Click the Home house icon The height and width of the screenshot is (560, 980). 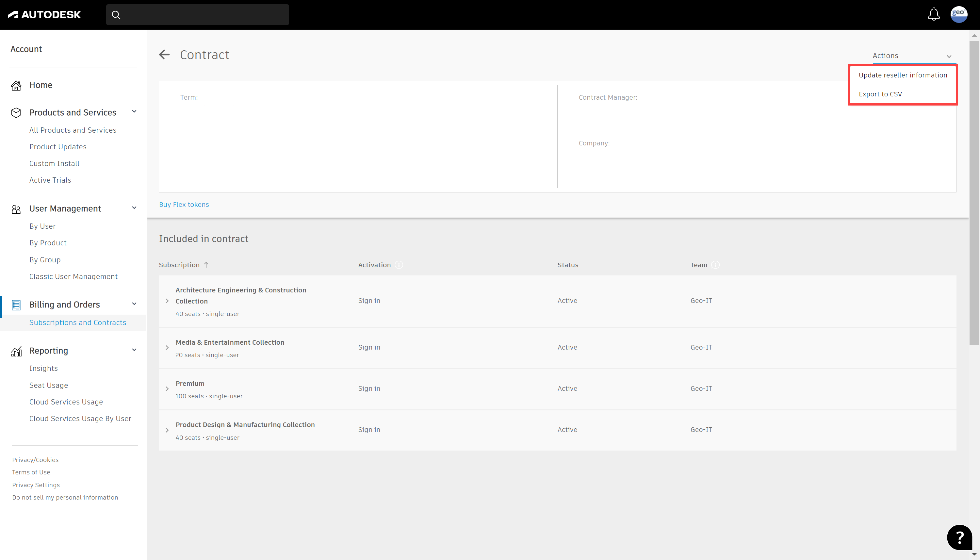(16, 85)
